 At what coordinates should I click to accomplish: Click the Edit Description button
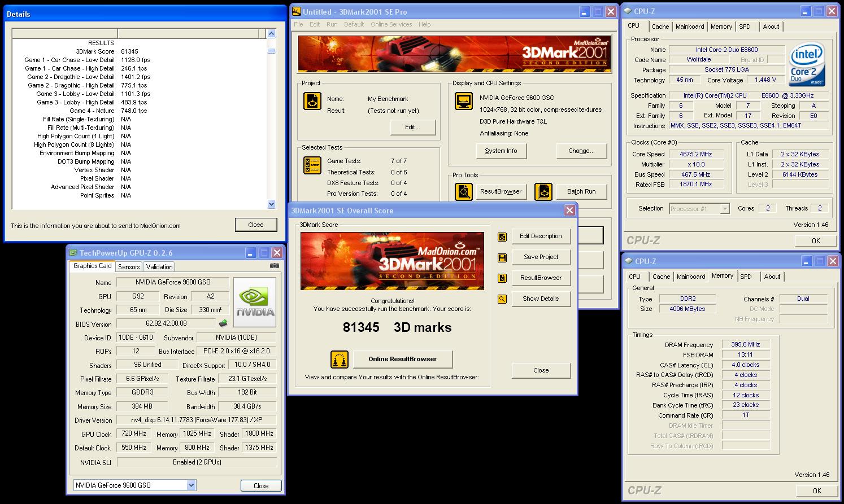click(541, 236)
